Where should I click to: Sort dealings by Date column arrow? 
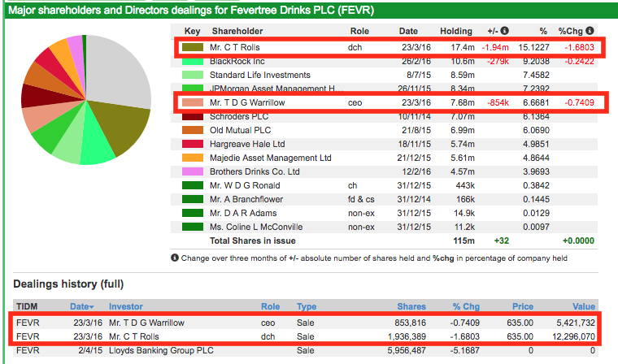click(x=91, y=307)
